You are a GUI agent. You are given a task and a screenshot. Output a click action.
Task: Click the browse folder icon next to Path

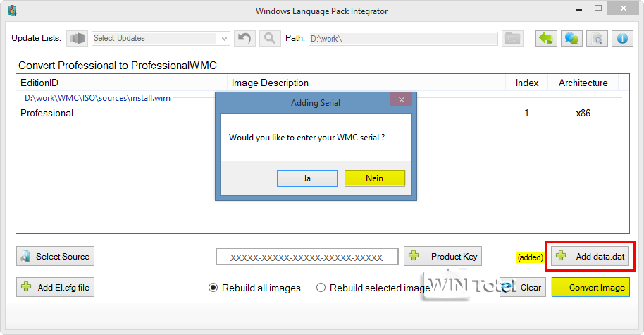pos(512,39)
